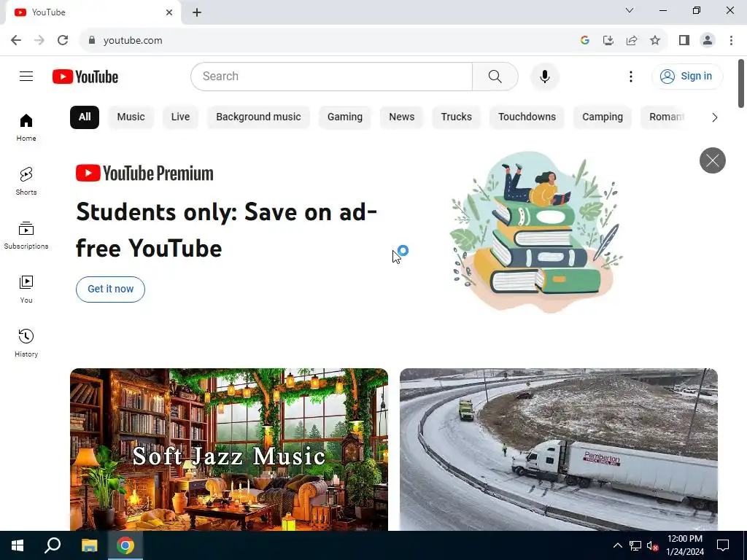Open the snowy highway truck video thumbnail
The width and height of the screenshot is (747, 560).
click(558, 449)
